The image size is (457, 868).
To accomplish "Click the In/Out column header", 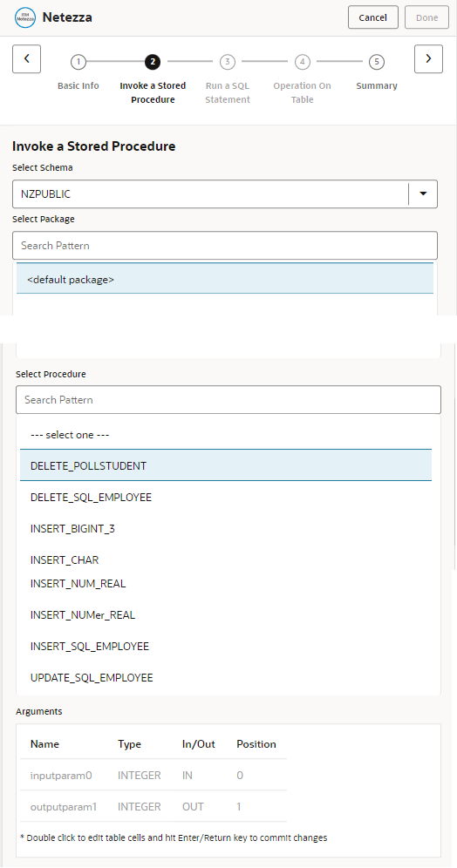I will pos(198,744).
